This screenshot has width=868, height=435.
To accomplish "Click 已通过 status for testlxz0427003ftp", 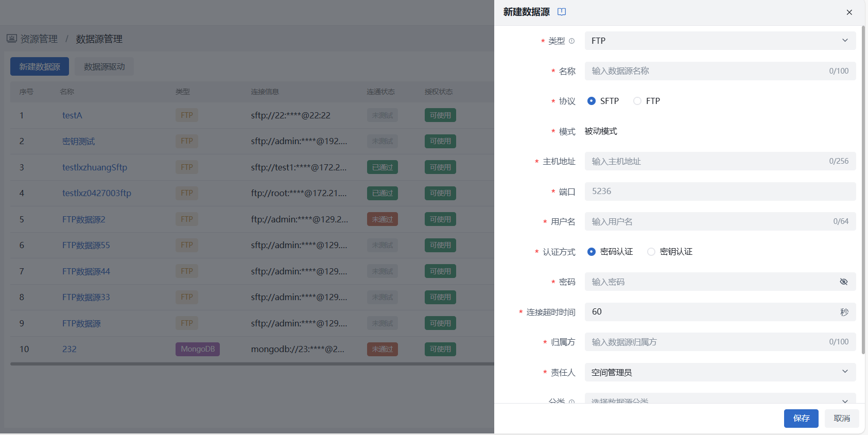I will tap(383, 193).
